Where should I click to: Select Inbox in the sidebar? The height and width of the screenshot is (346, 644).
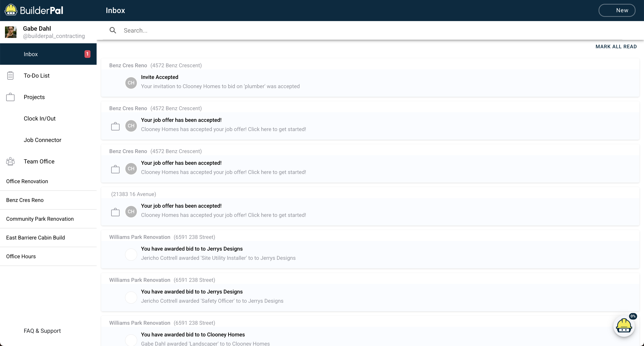pos(31,54)
